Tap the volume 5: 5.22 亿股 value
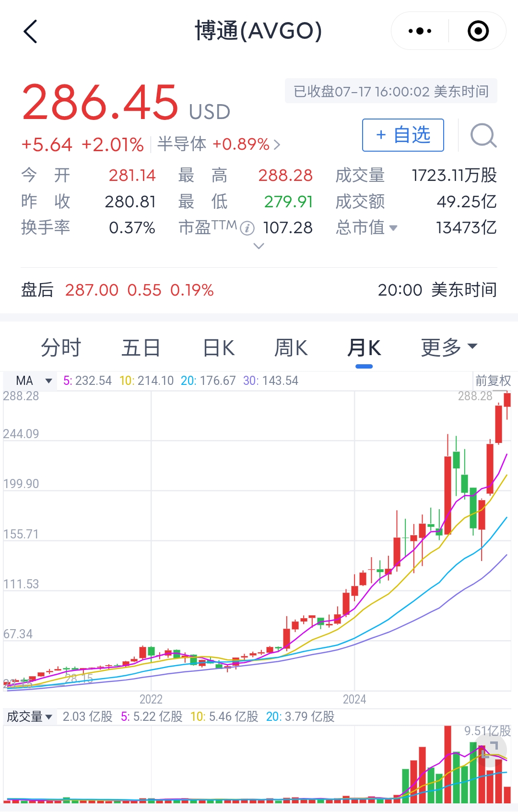 [x=152, y=716]
